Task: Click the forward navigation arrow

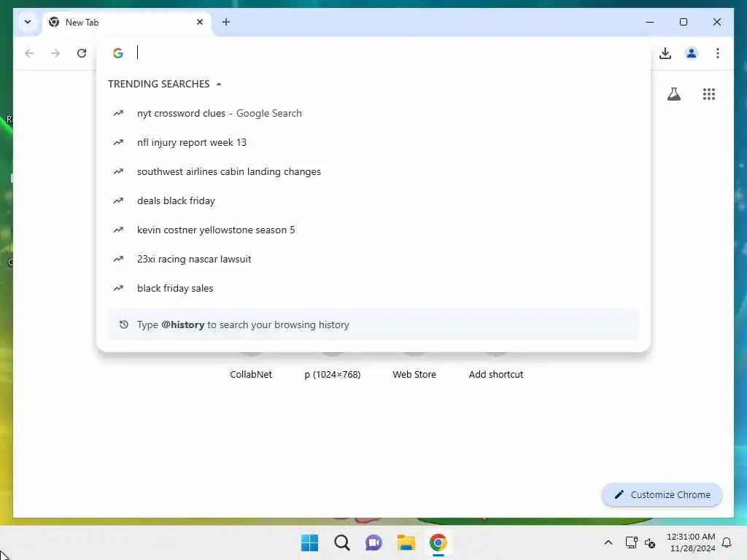Action: click(x=55, y=53)
